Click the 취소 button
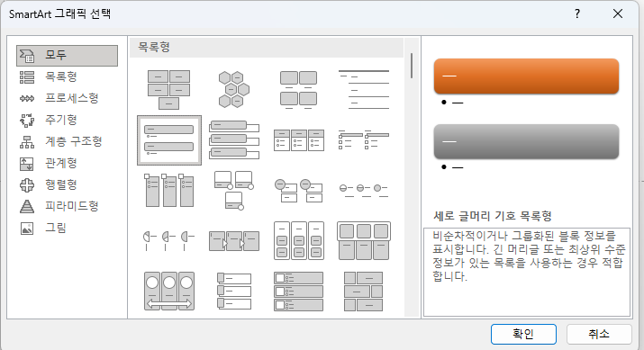This screenshot has height=350, width=644. (599, 334)
